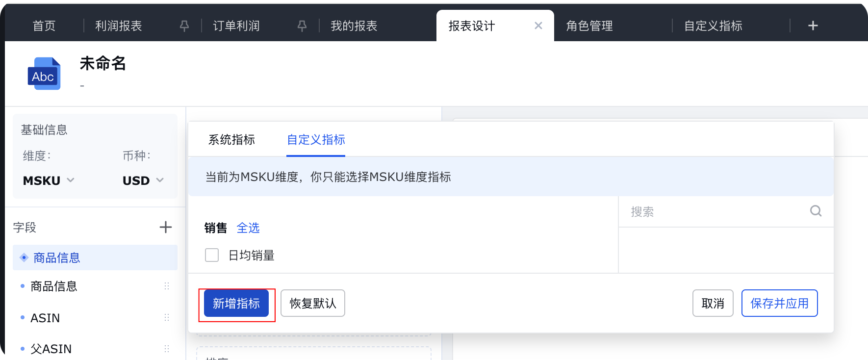Open the MSKU dimension dropdown
The image size is (868, 360).
click(49, 180)
